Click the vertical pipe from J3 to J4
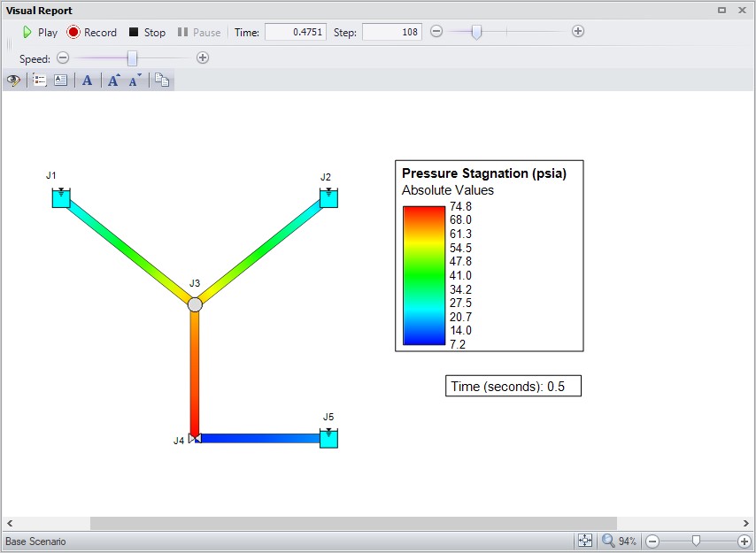Image resolution: width=756 pixels, height=553 pixels. pos(195,373)
